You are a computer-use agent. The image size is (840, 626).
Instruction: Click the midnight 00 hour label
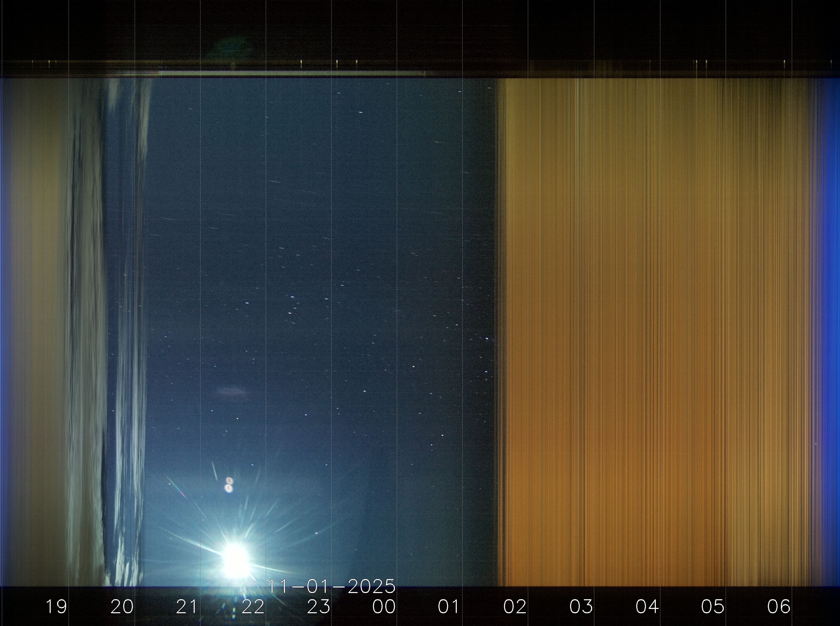[384, 607]
